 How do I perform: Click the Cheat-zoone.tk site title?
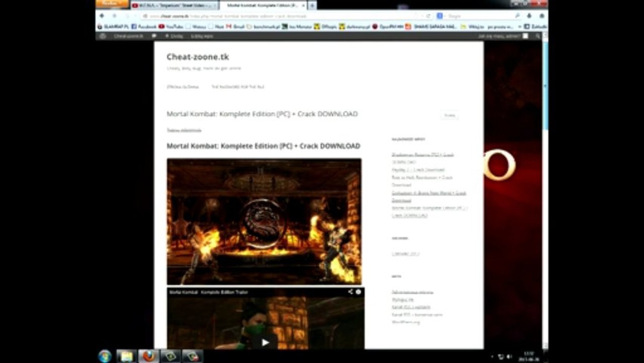[x=198, y=57]
